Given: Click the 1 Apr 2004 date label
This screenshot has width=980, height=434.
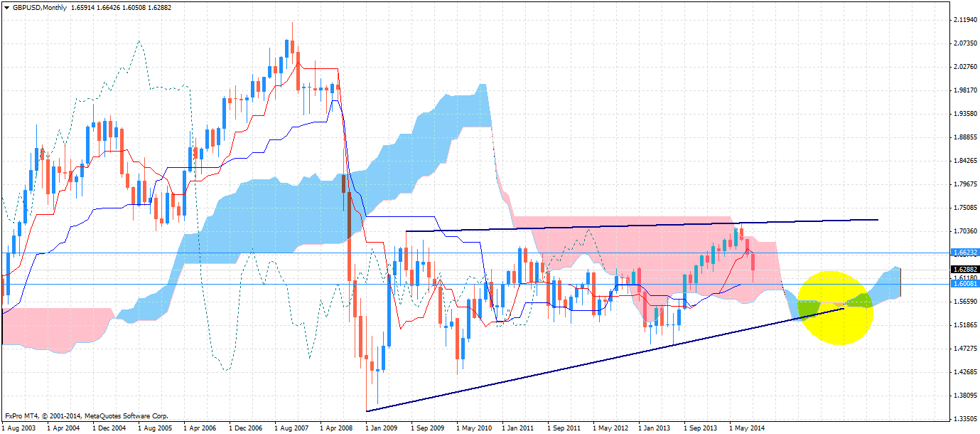Looking at the screenshot, I should tap(64, 429).
